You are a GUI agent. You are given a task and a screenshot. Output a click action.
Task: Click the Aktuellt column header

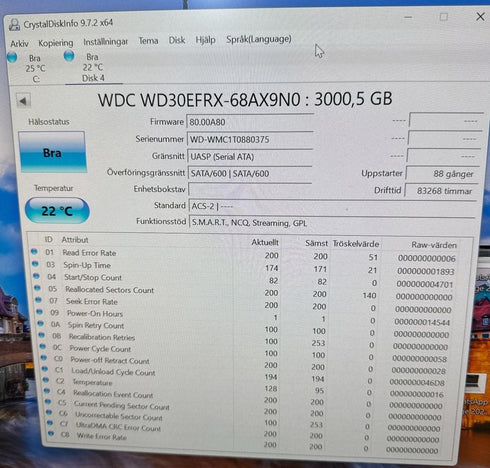265,242
